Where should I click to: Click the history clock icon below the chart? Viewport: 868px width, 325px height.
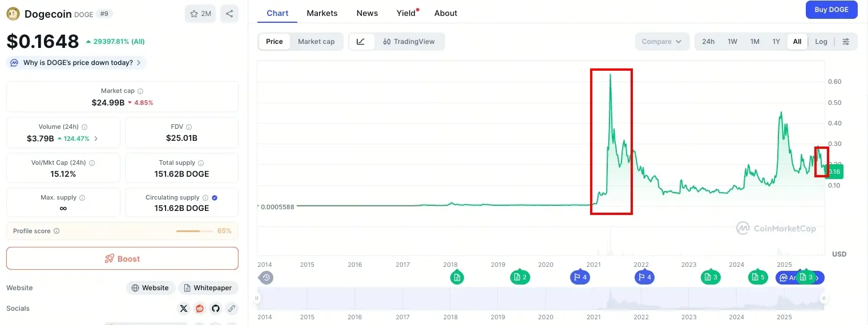(266, 278)
